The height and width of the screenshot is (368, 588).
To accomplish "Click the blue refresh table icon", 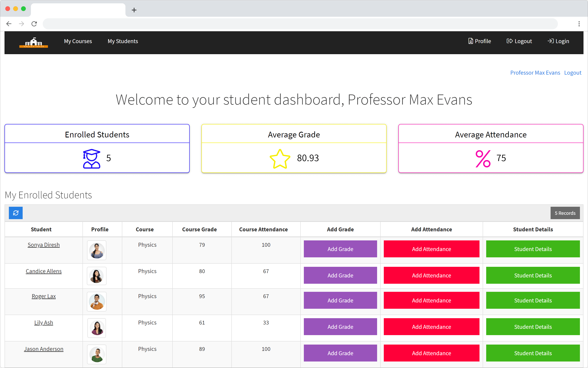I will point(16,213).
